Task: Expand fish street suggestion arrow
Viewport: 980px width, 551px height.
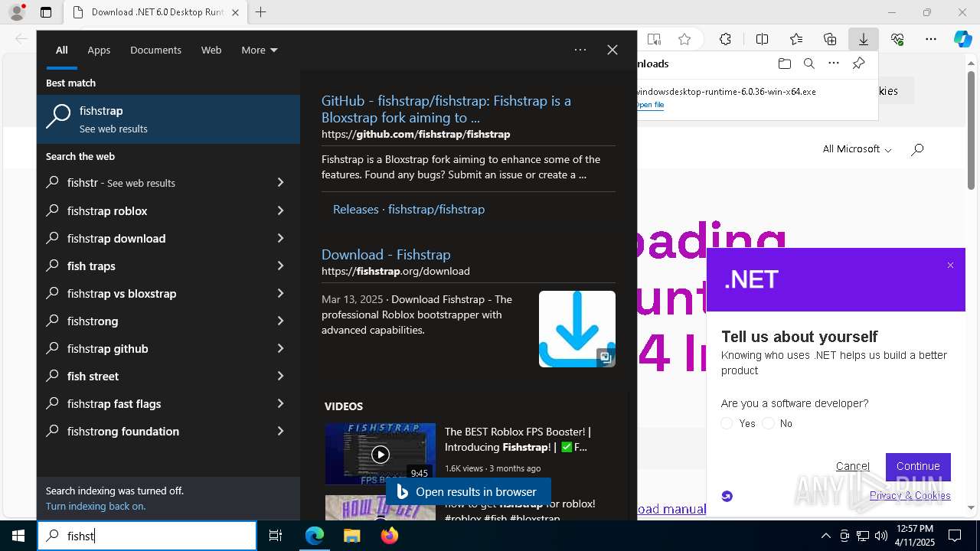Action: pyautogui.click(x=280, y=376)
